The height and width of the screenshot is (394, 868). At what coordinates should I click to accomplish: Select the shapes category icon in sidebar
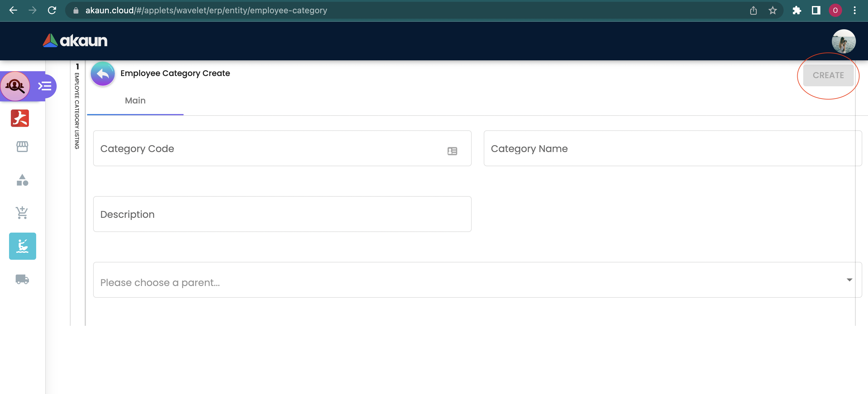[x=22, y=180]
